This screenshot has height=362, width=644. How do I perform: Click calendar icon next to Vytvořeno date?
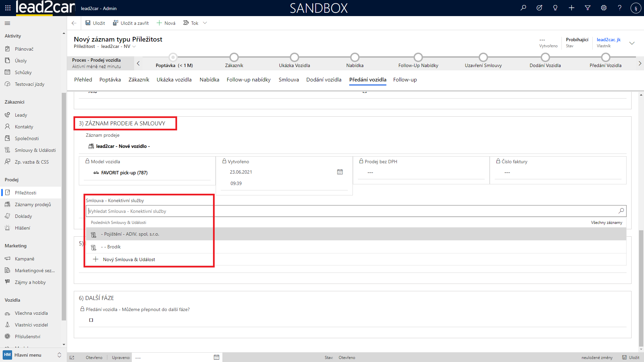point(340,172)
